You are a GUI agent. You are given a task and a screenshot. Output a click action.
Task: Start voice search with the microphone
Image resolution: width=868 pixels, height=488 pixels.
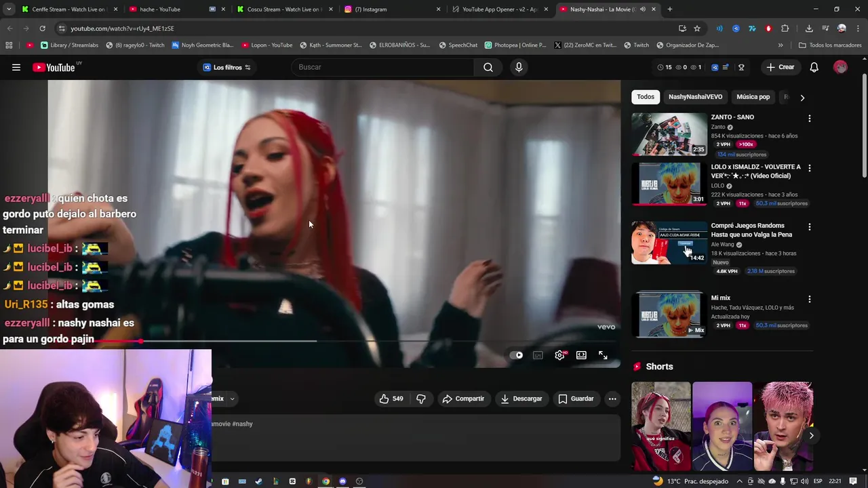point(519,67)
